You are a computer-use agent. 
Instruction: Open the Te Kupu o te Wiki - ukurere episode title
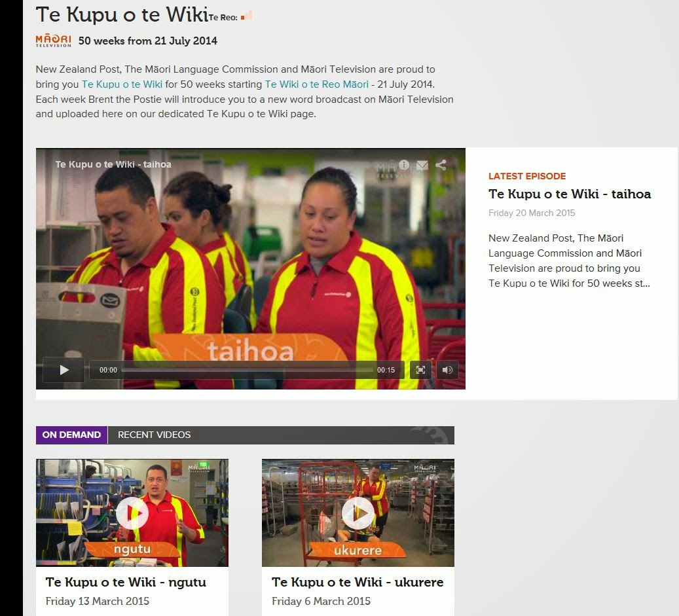pos(357,581)
